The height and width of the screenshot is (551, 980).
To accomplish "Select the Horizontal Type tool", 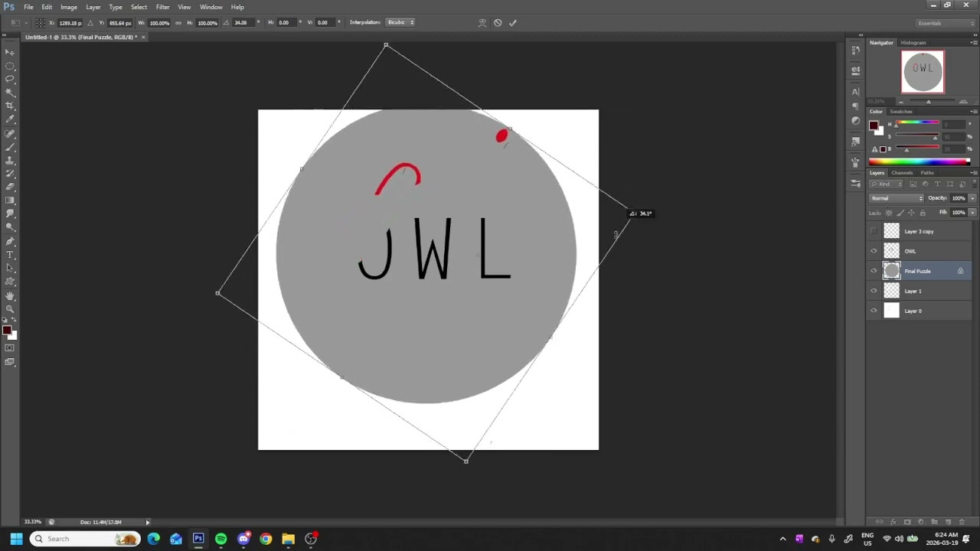I will click(10, 255).
